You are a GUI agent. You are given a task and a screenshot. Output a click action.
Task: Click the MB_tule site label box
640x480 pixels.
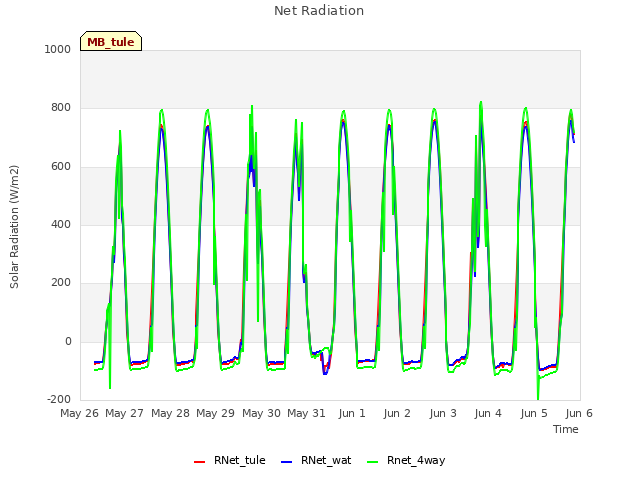point(111,41)
